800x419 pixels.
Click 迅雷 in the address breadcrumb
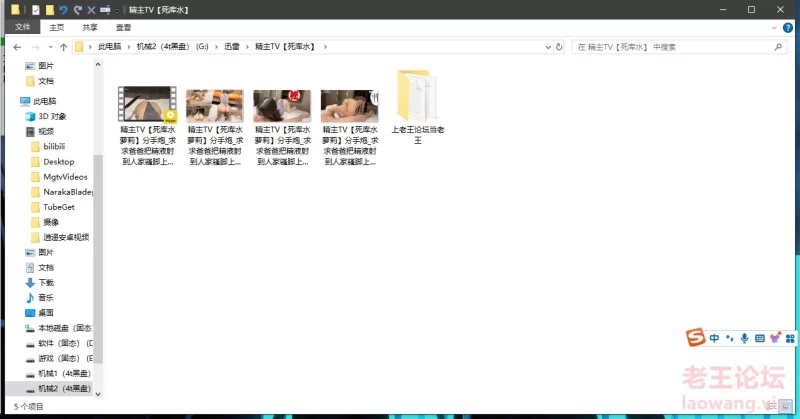(232, 46)
